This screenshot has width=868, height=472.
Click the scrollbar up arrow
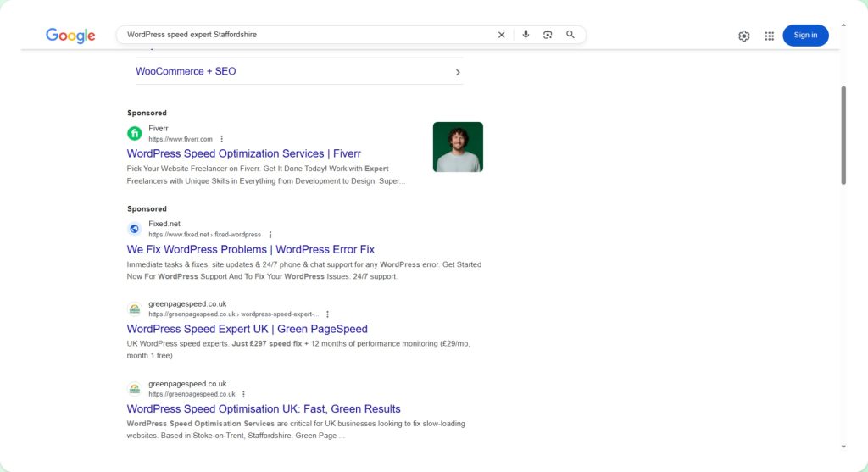tap(843, 25)
